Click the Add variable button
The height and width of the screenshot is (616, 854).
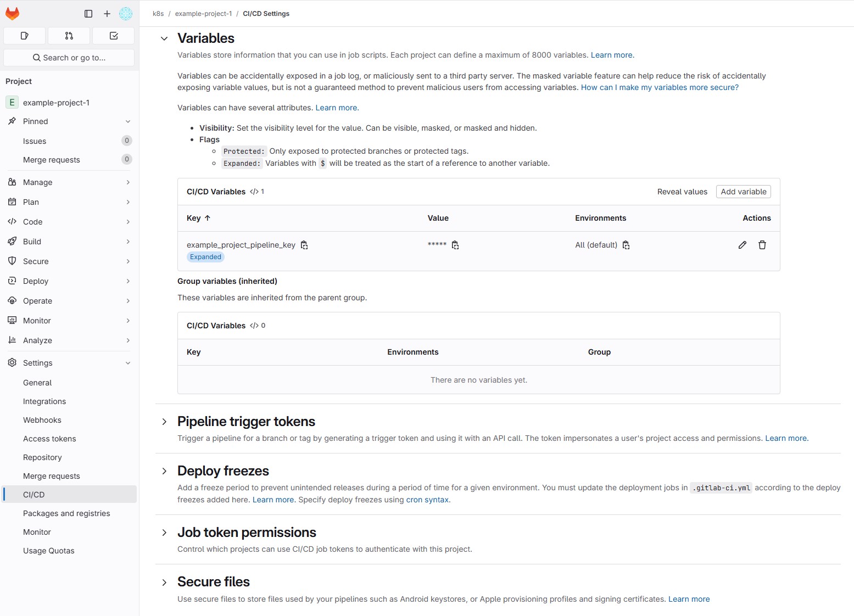point(744,192)
